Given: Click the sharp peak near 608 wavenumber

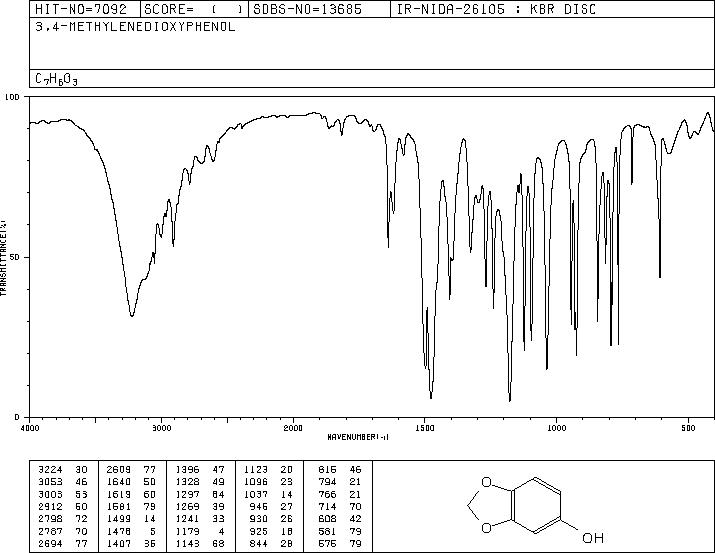Looking at the screenshot, I should 660,276.
